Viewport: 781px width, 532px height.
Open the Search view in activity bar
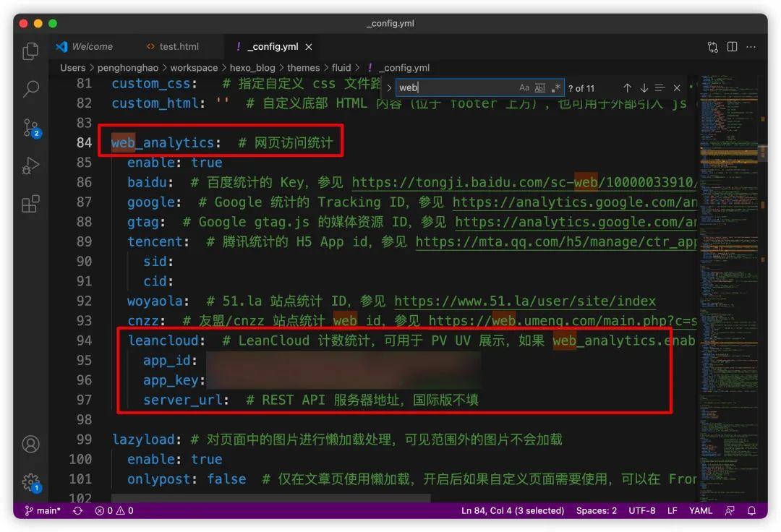click(x=30, y=89)
